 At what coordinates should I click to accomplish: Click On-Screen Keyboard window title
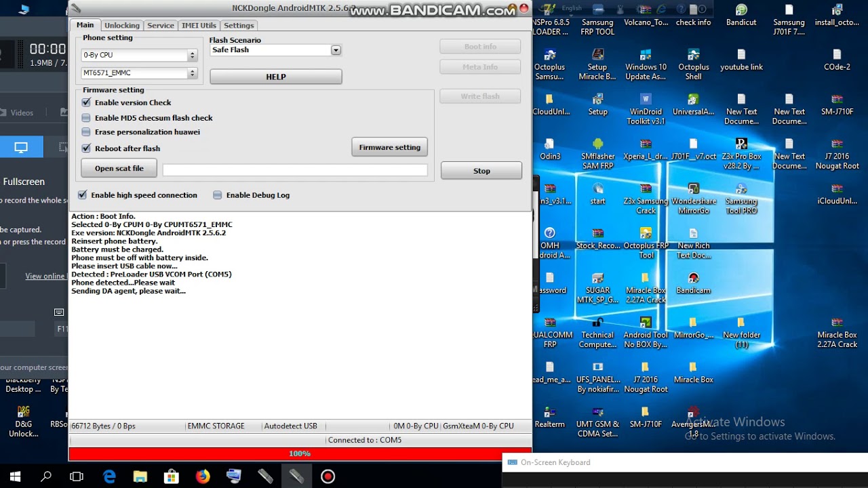point(555,462)
